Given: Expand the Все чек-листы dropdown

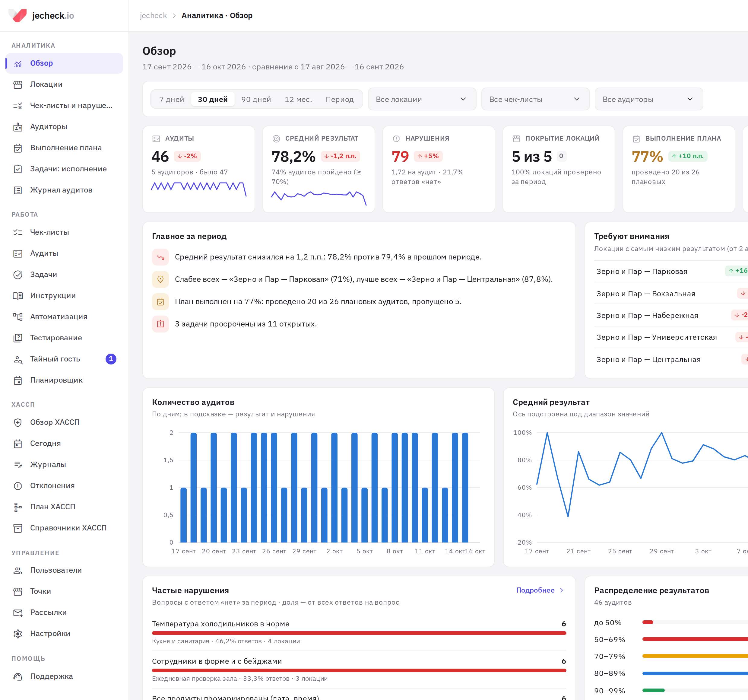Looking at the screenshot, I should (x=535, y=99).
